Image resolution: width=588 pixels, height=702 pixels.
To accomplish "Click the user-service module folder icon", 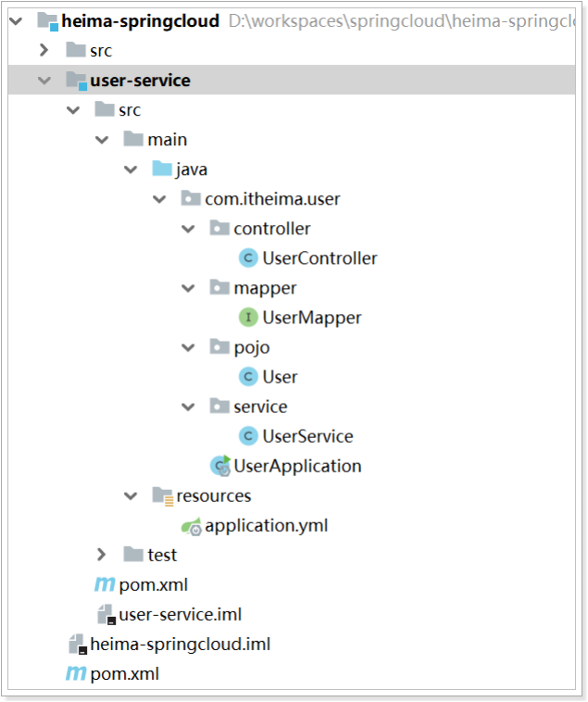I will (77, 81).
